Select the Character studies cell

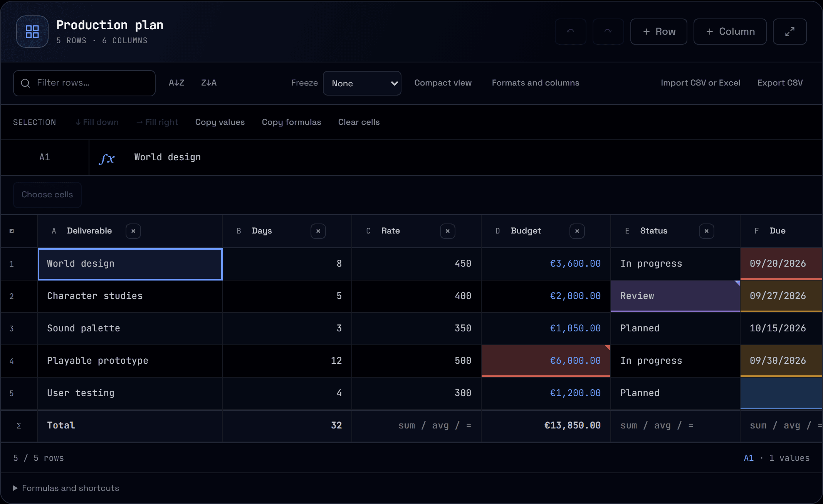[130, 296]
